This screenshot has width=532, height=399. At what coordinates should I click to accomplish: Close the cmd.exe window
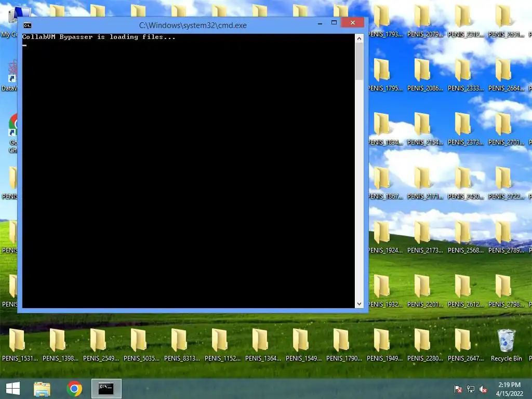click(353, 23)
